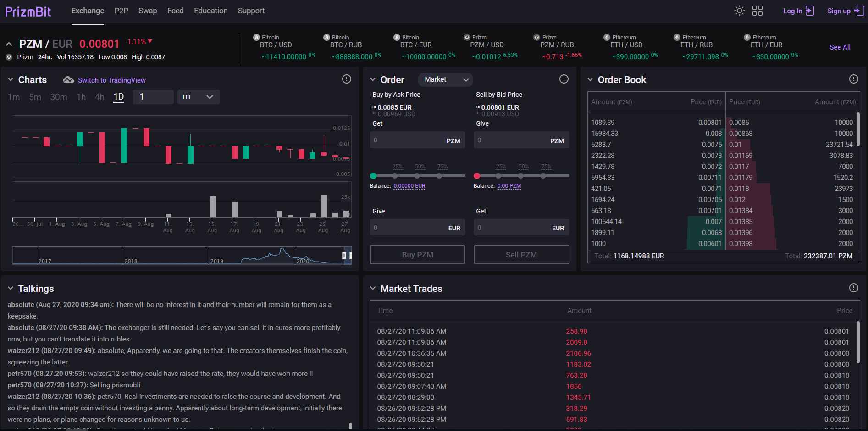The height and width of the screenshot is (431, 868).
Task: Select the 1D chart timeframe
Action: click(119, 97)
